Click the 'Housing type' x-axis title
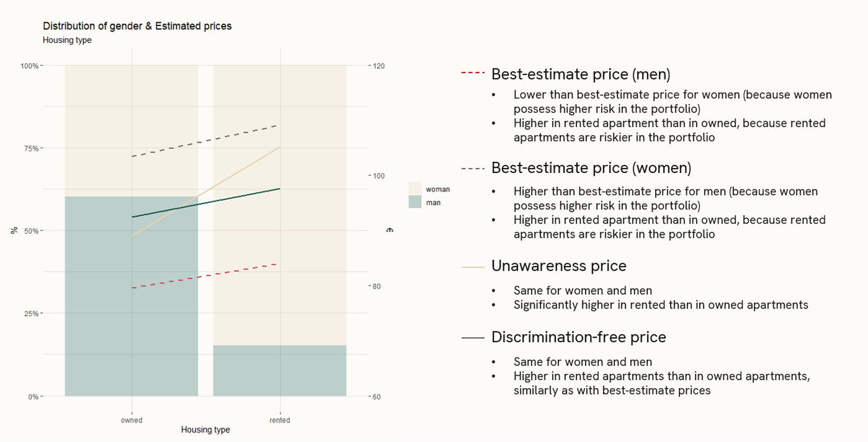Viewport: 868px width, 442px height. click(205, 430)
